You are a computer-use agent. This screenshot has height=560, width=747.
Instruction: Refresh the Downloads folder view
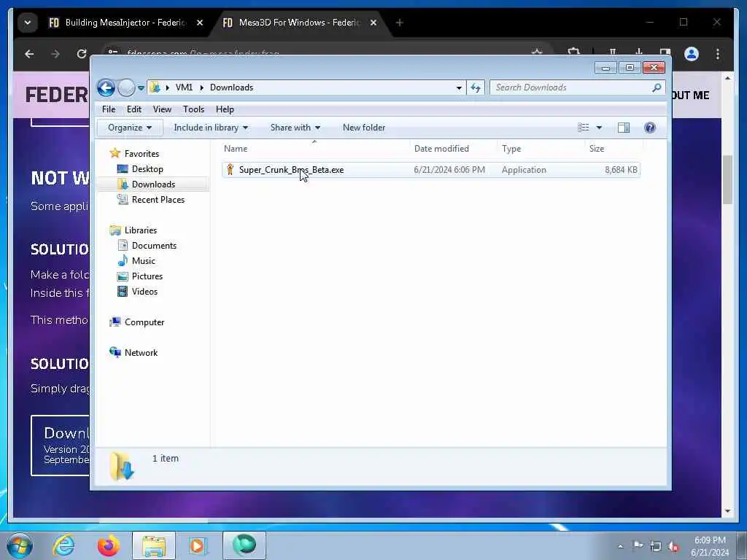476,87
